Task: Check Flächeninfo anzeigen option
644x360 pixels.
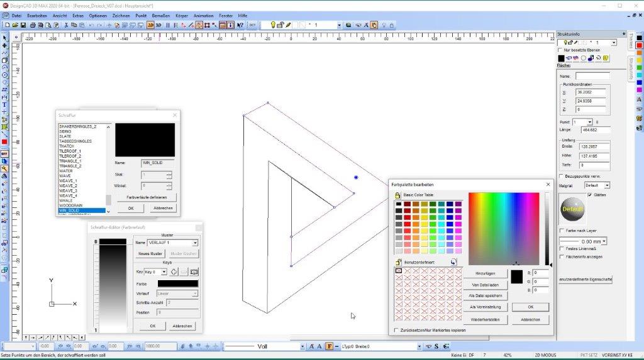Action: (x=562, y=256)
